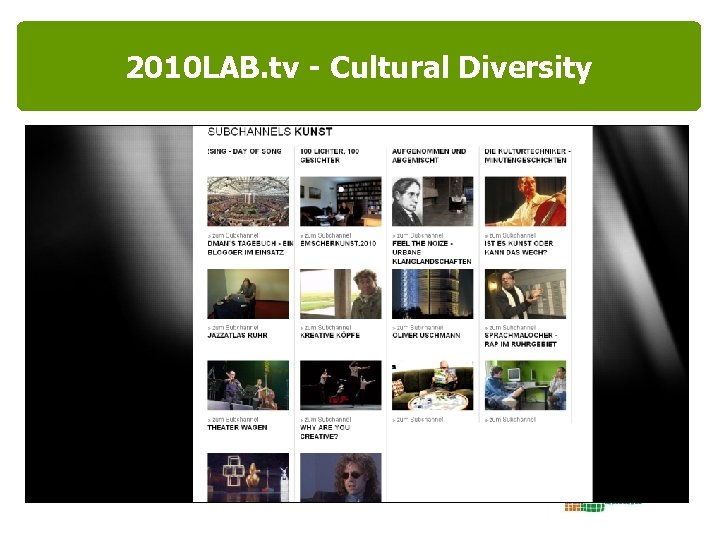The image size is (720, 540).
Task: Click 'IST ES KUNST ODER KANN DAS WECH?' title
Action: click(x=519, y=248)
